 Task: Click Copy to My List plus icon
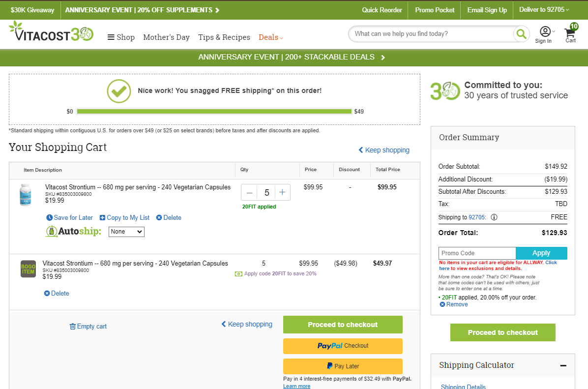(102, 217)
